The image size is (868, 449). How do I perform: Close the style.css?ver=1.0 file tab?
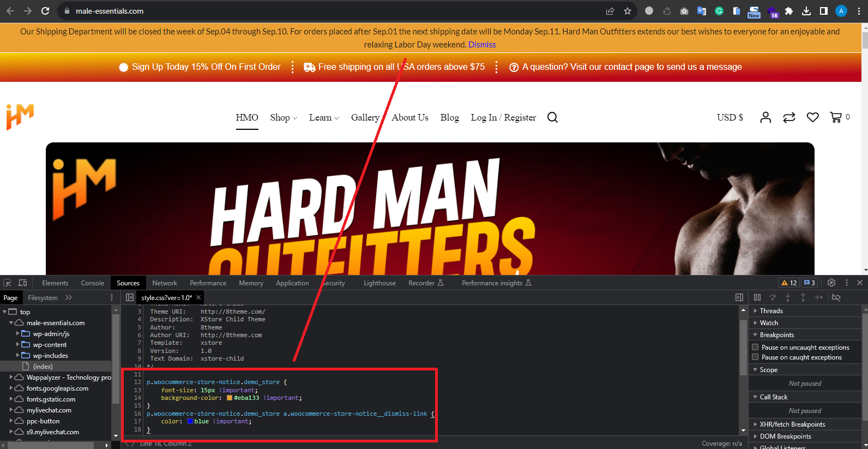198,297
